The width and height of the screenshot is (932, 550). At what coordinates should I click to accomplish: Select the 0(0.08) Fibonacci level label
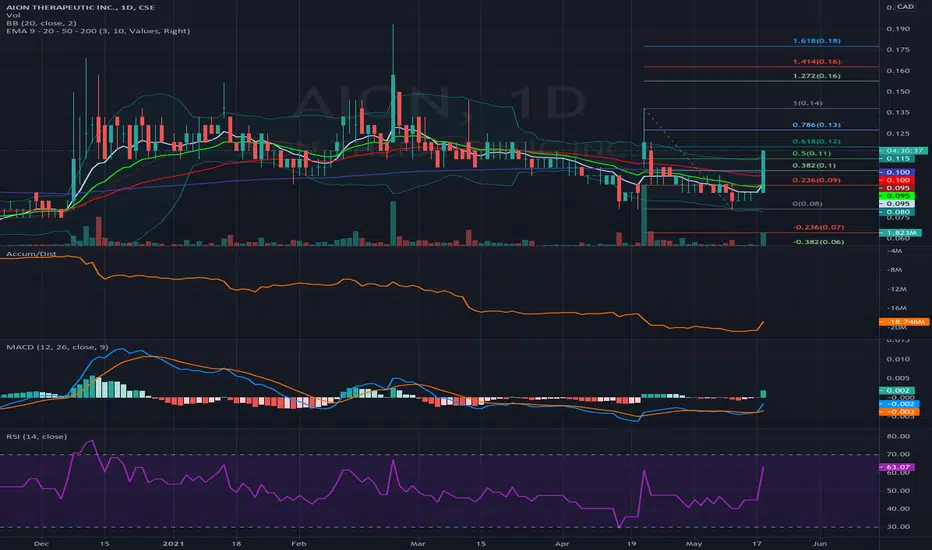pos(807,203)
